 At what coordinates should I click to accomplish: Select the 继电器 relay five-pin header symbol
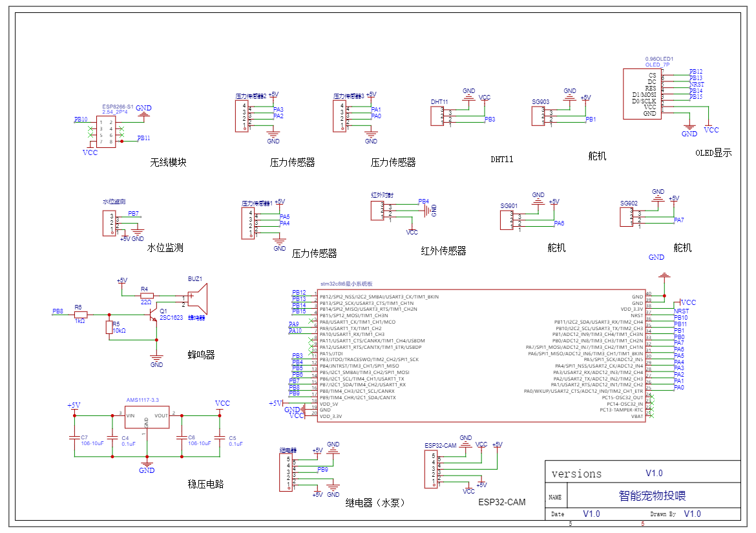(286, 472)
